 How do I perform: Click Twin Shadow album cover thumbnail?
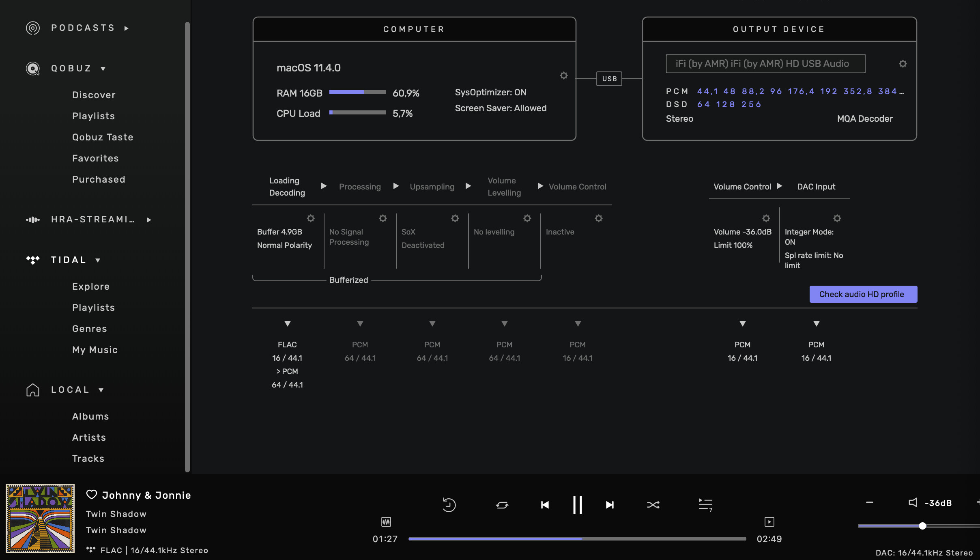pos(40,518)
